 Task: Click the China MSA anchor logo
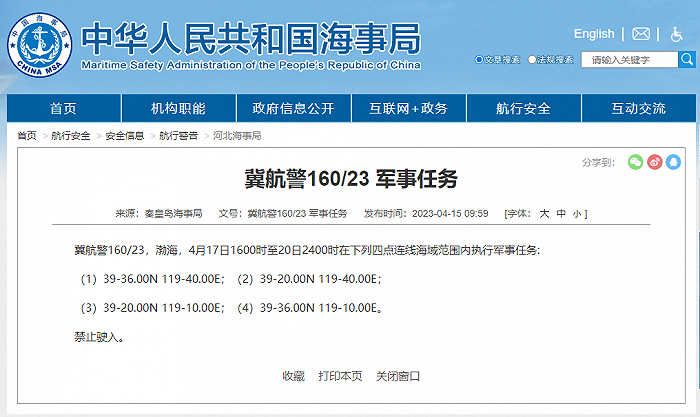coord(40,45)
